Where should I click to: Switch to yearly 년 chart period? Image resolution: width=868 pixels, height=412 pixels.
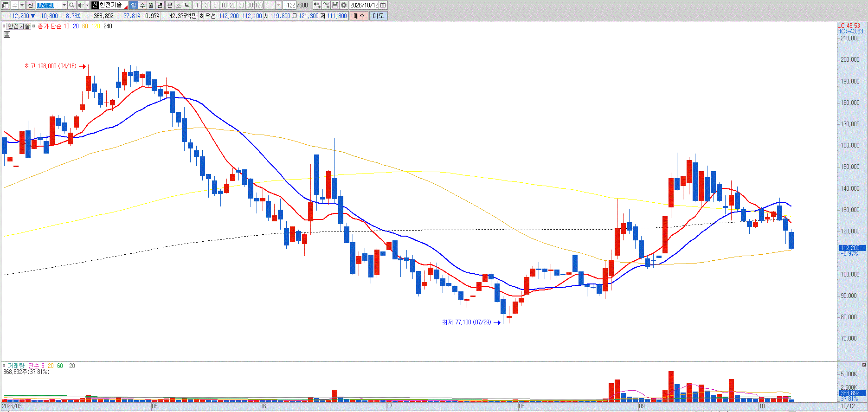[160, 5]
